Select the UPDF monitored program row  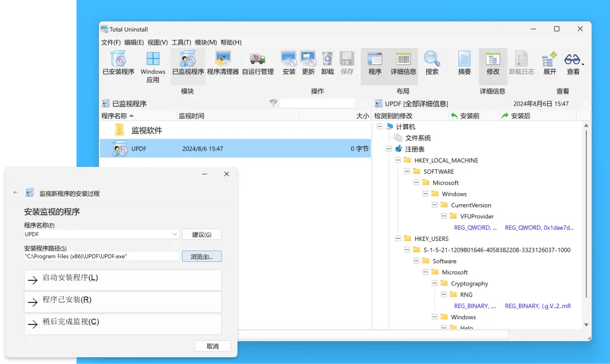pos(236,148)
